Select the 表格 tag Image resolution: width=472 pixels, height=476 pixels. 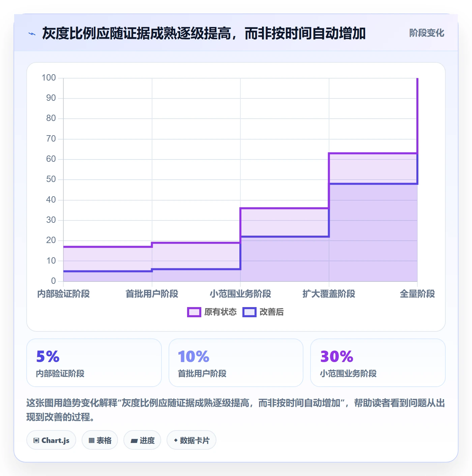100,440
